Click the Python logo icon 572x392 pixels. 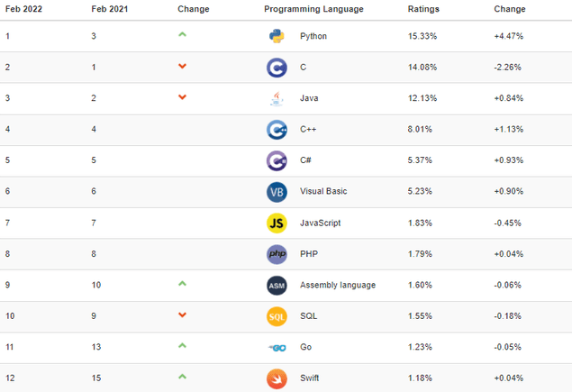point(277,36)
